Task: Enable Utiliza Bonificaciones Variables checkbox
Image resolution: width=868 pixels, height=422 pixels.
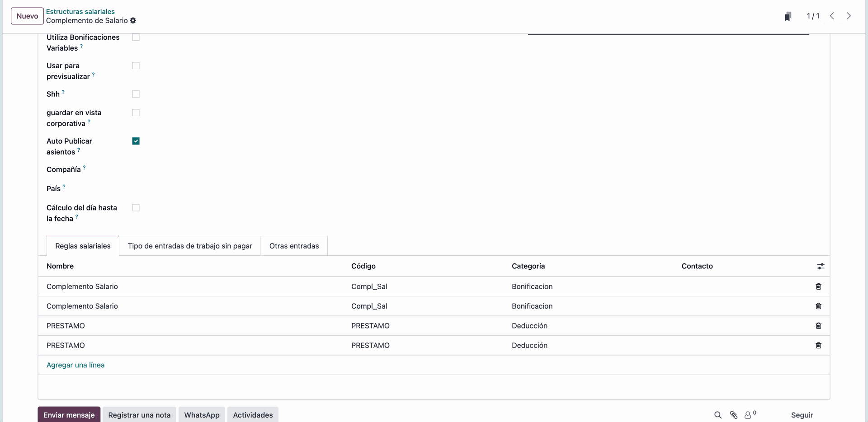Action: 136,38
